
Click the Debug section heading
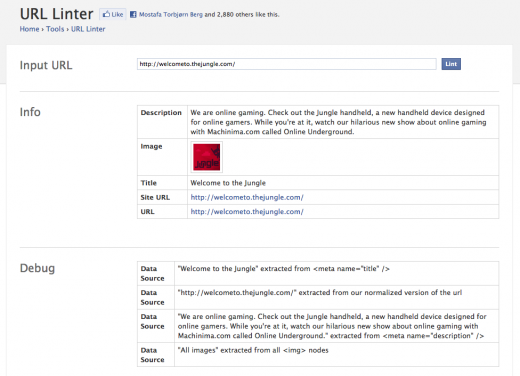[37, 268]
